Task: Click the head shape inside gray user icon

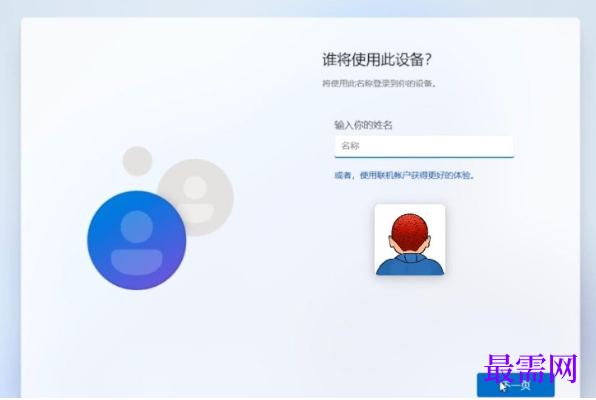Action: click(195, 187)
